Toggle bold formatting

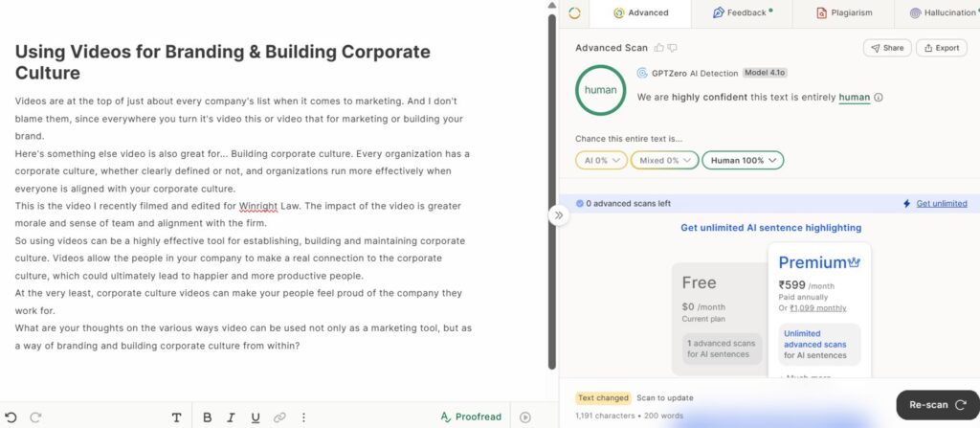[x=208, y=417]
